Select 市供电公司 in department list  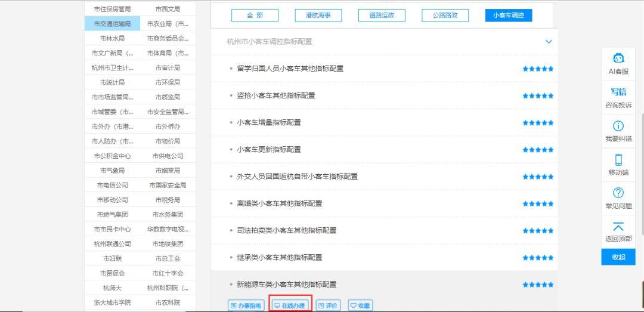coord(168,156)
